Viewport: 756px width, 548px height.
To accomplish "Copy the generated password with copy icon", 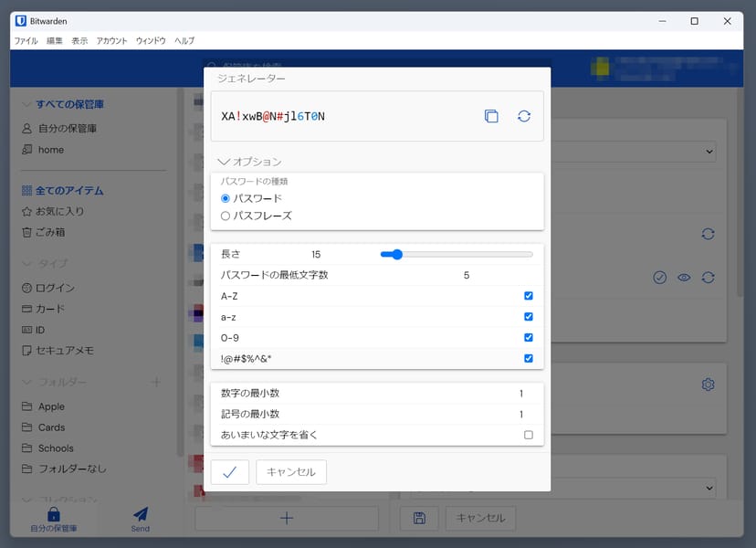I will pyautogui.click(x=491, y=116).
